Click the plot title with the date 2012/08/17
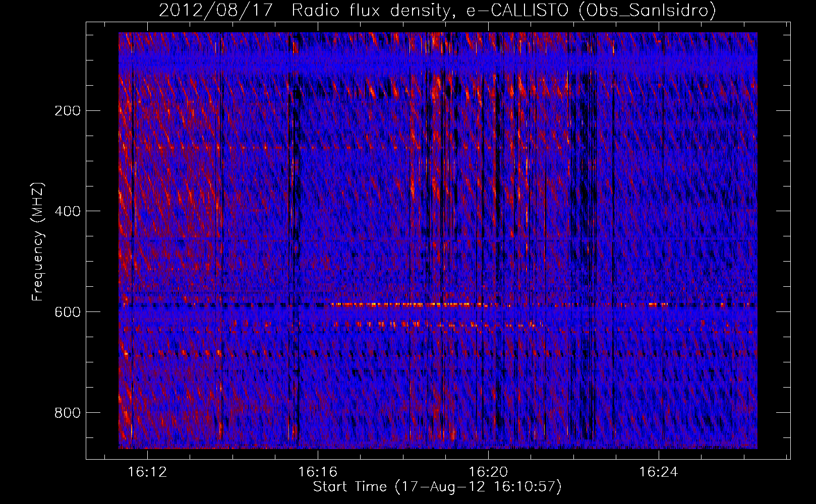This screenshot has width=816, height=504. pyautogui.click(x=437, y=10)
